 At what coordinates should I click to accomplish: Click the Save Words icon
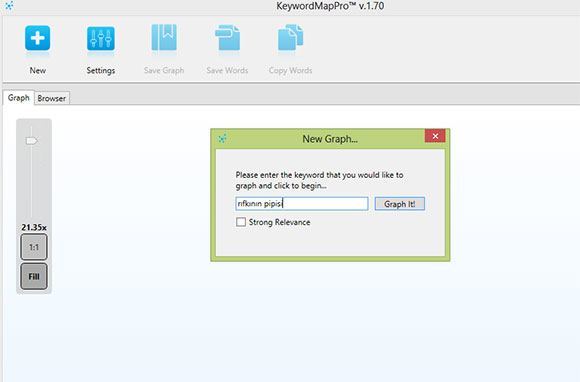click(x=227, y=37)
